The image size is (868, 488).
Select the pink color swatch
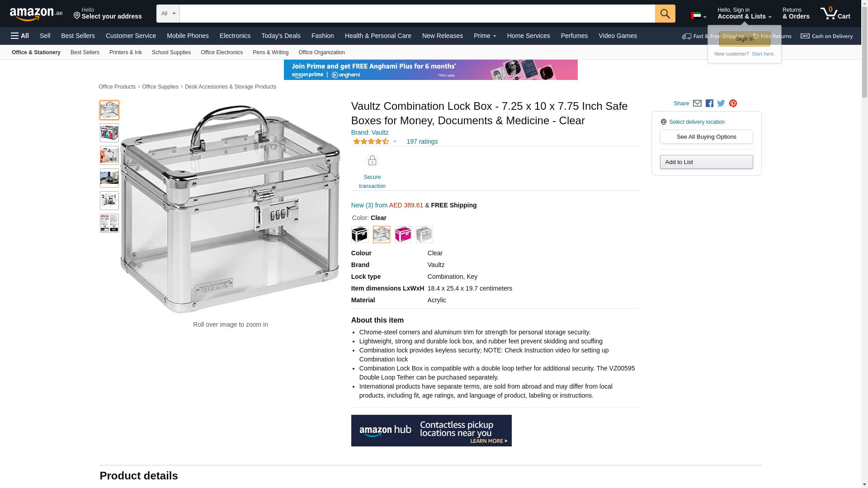403,235
